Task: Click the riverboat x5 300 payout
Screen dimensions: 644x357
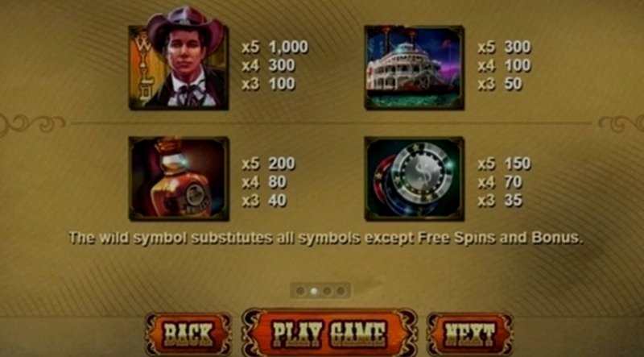Action: pos(505,48)
